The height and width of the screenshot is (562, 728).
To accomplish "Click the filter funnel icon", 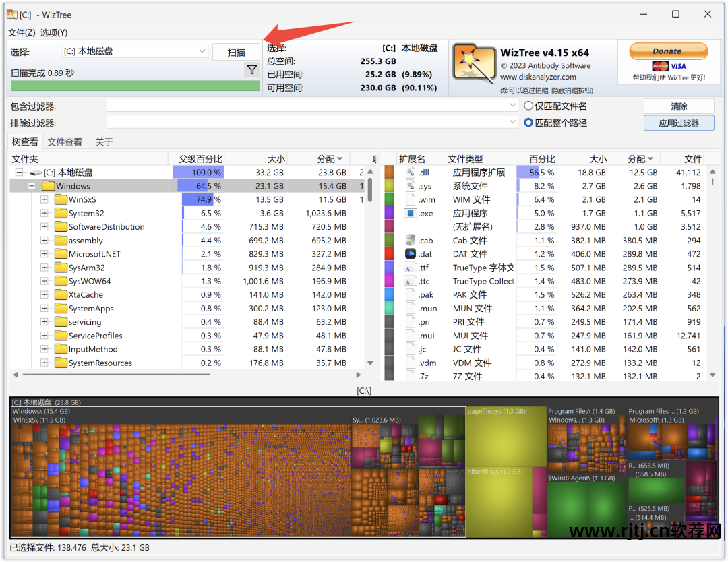I will click(x=251, y=70).
